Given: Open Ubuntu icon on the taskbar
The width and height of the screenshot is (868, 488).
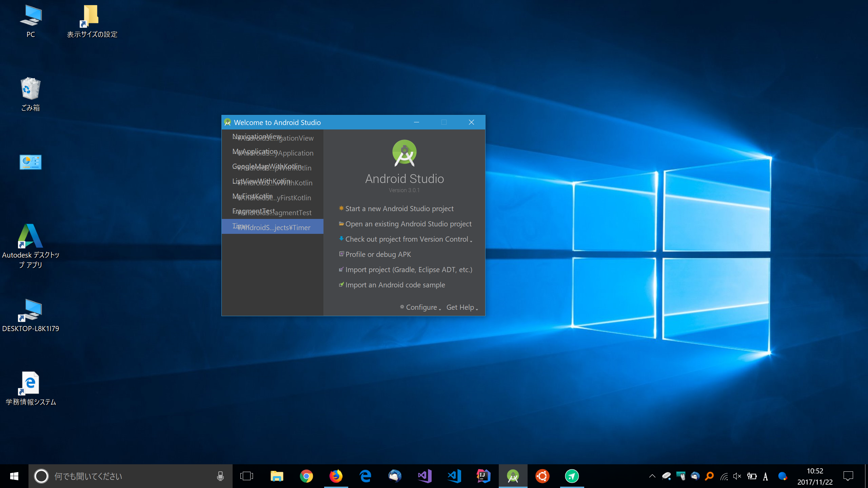Looking at the screenshot, I should [x=542, y=476].
